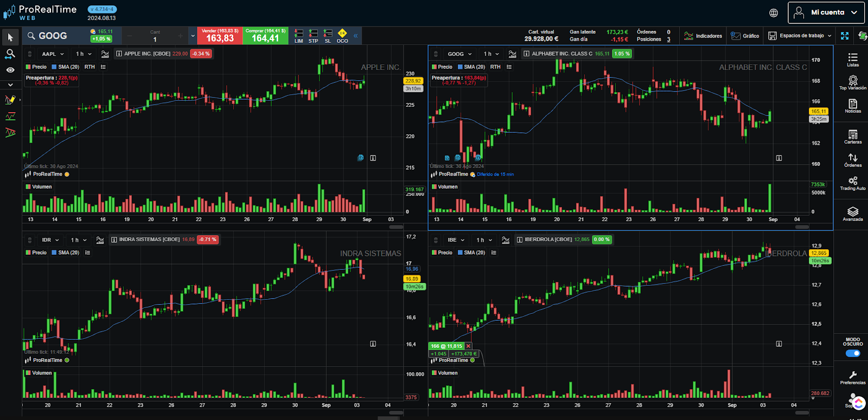
Task: Open Trading Auto panel
Action: click(x=853, y=183)
